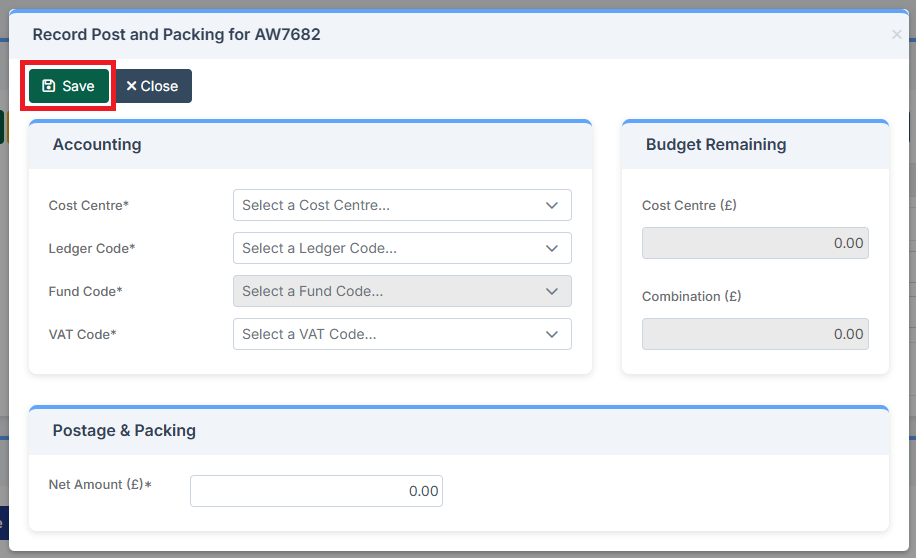
Task: Click the Postage & Packing panel header
Action: (x=124, y=431)
